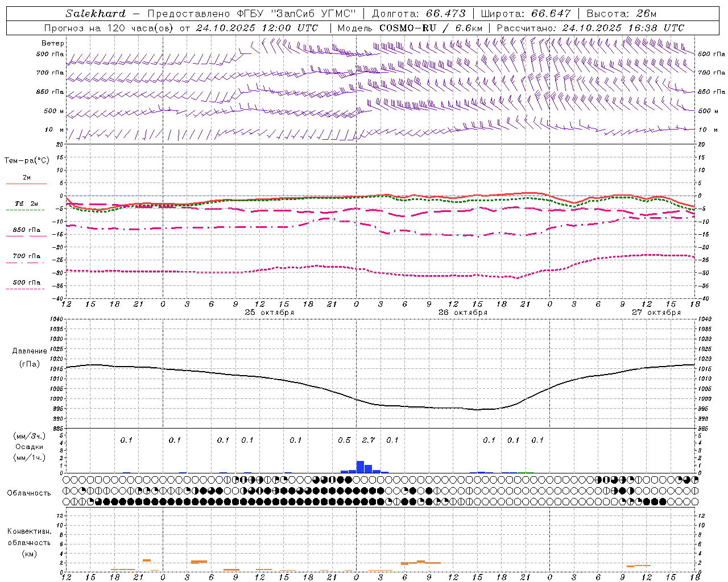Viewport: 728px width, 582px height.
Task: Click the tallest blue precipitation bar
Action: tap(360, 467)
